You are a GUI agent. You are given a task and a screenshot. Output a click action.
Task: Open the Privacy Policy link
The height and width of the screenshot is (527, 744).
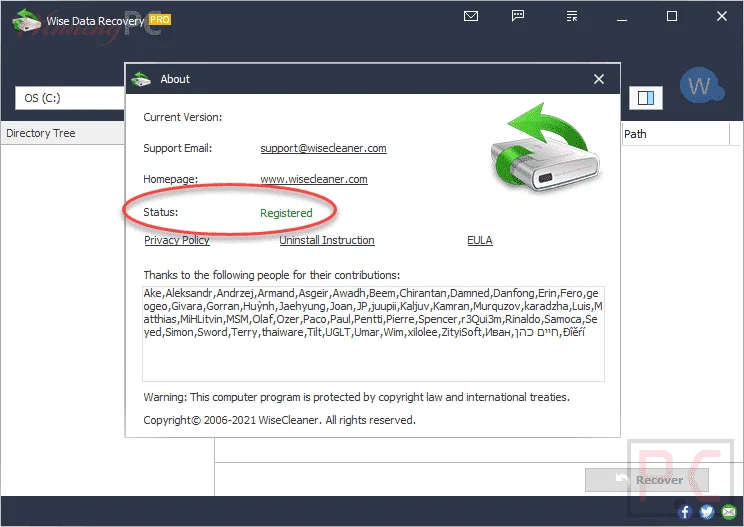click(177, 240)
